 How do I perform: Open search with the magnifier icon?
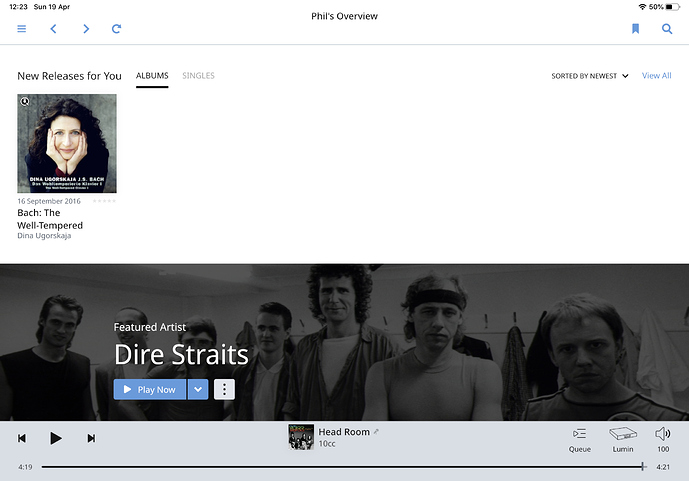[667, 29]
